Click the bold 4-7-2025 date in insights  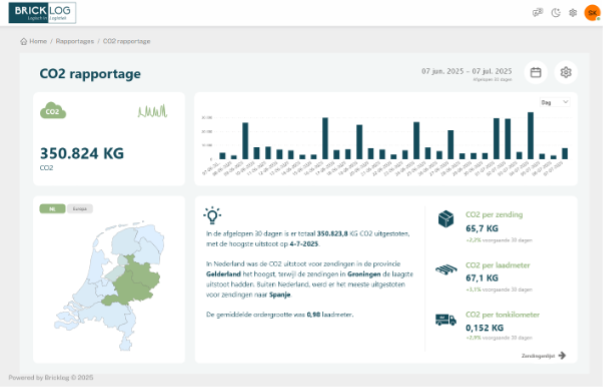pyautogui.click(x=304, y=244)
